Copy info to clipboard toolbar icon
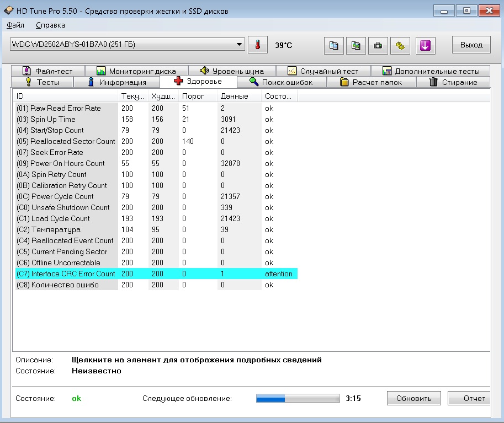The image size is (504, 423). [x=333, y=46]
